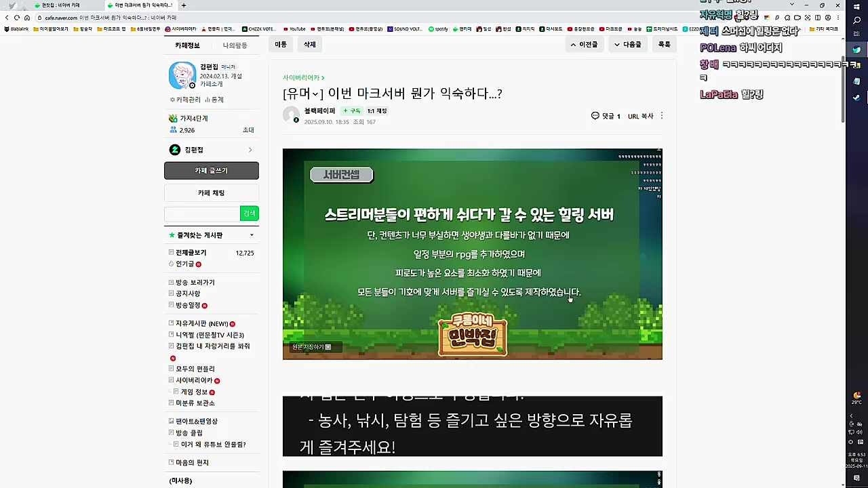This screenshot has height=488, width=868.
Task: Click the cafe profile avatar image
Action: 182,75
